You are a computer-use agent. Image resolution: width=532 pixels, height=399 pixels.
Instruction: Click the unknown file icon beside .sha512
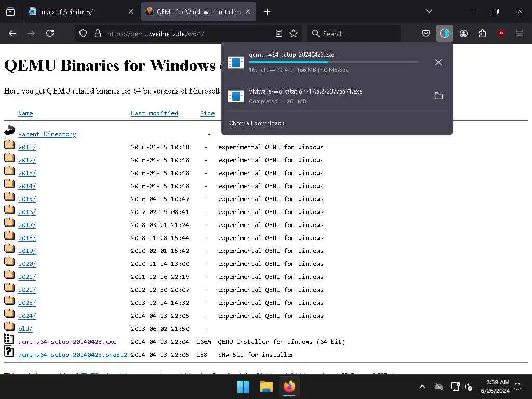click(x=9, y=351)
